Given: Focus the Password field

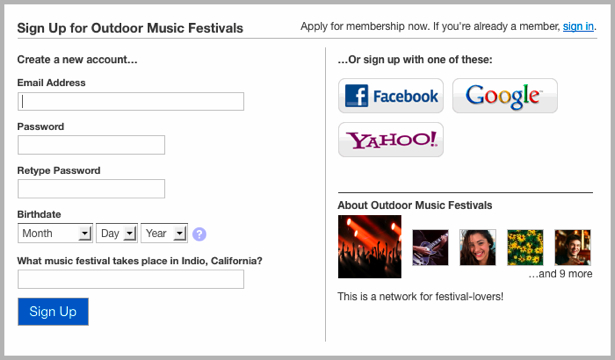Looking at the screenshot, I should point(91,145).
